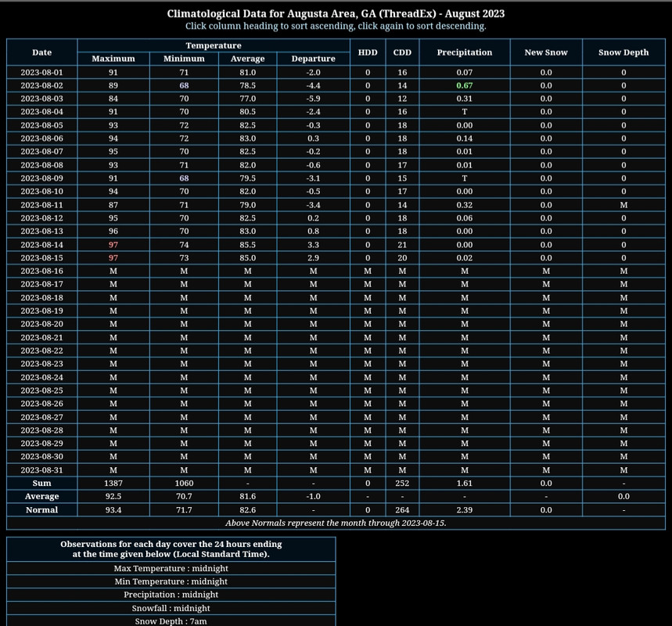Sort by Precipitation column heading
672x626 pixels.
465,52
